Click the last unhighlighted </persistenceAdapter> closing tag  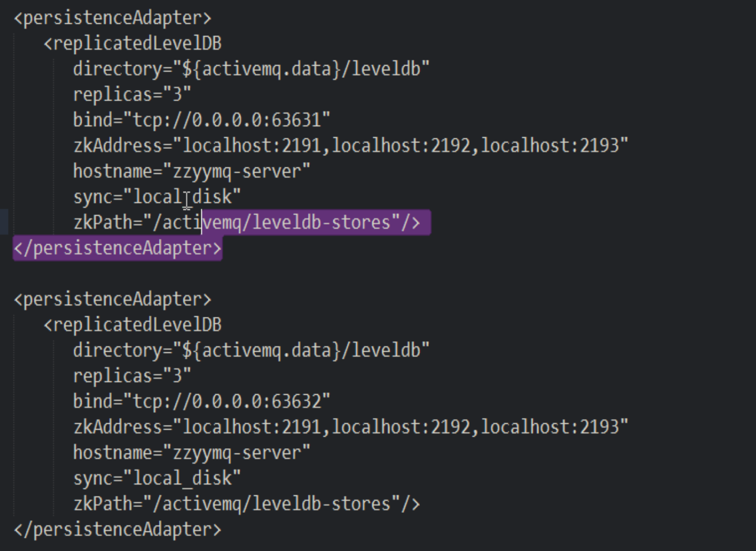pyautogui.click(x=117, y=529)
